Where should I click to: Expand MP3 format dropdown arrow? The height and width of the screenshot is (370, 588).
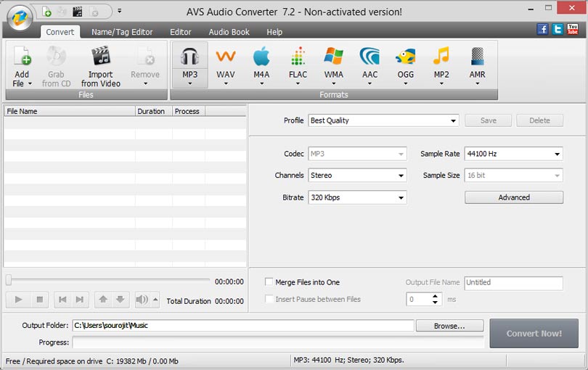189,83
